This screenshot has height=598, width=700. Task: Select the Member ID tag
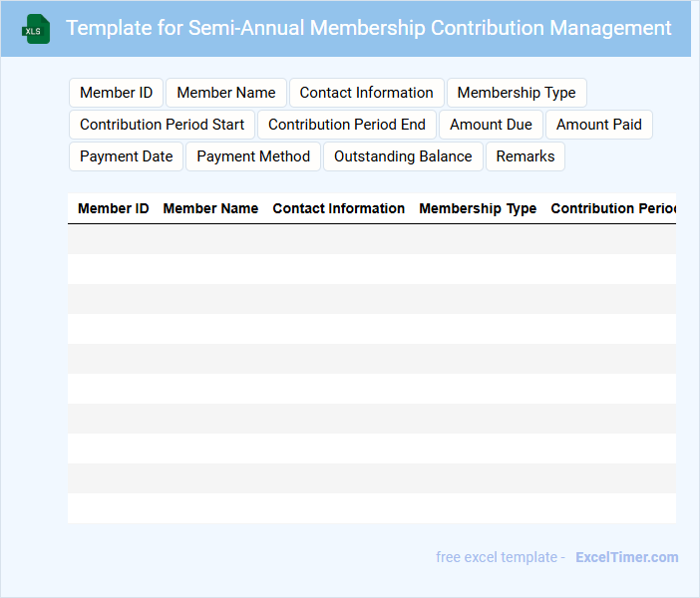tap(116, 93)
